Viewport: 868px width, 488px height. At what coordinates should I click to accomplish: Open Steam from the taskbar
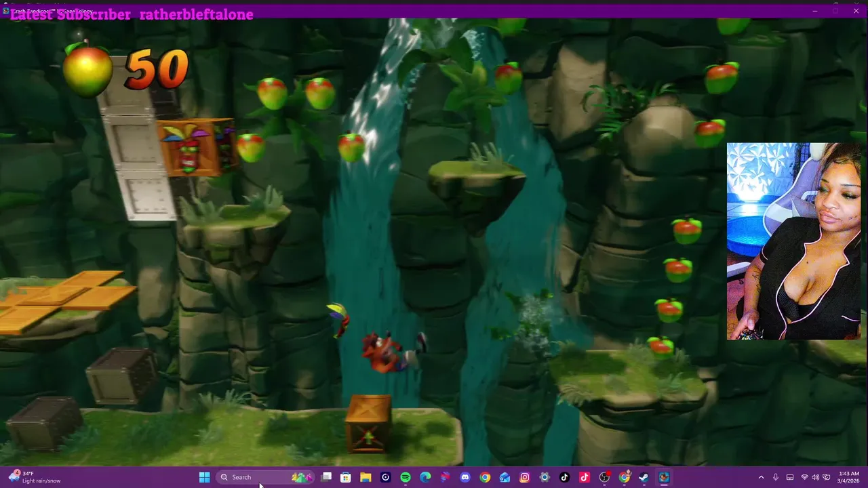[x=644, y=477]
